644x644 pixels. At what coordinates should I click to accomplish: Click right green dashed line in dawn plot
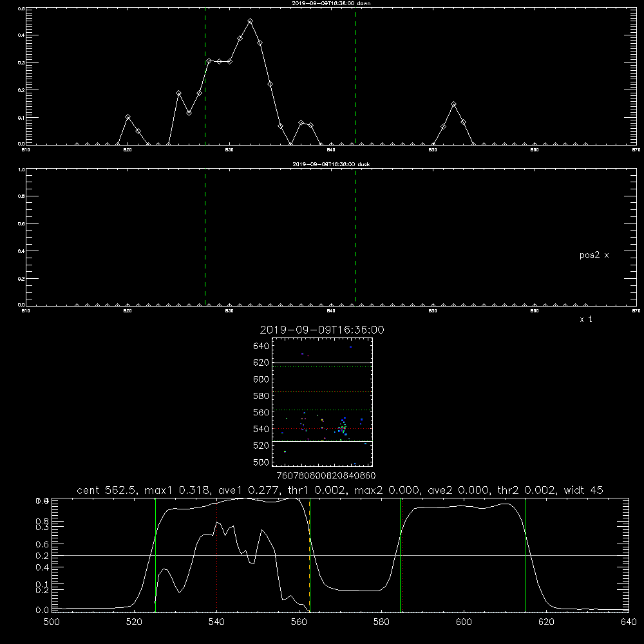tap(355, 76)
